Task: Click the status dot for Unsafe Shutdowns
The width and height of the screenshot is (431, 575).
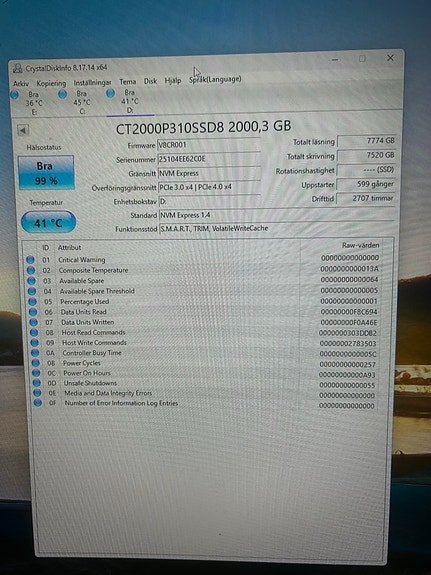Action: [37, 383]
